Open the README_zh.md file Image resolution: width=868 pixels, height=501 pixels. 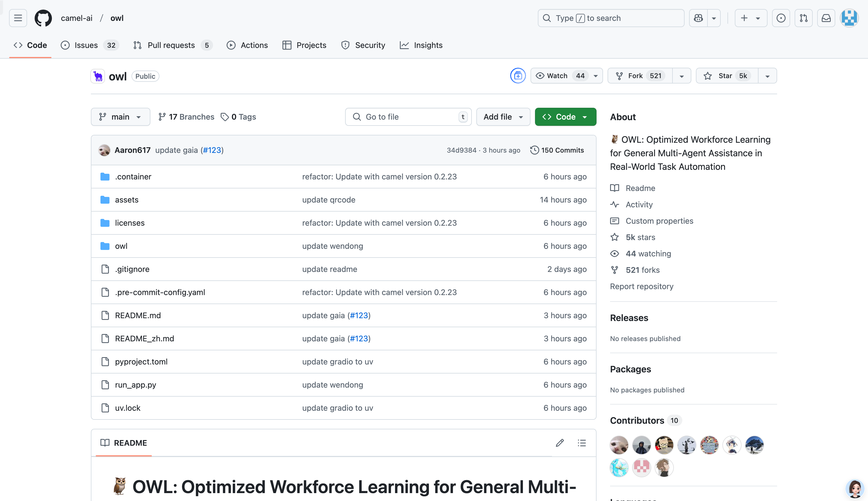(144, 338)
